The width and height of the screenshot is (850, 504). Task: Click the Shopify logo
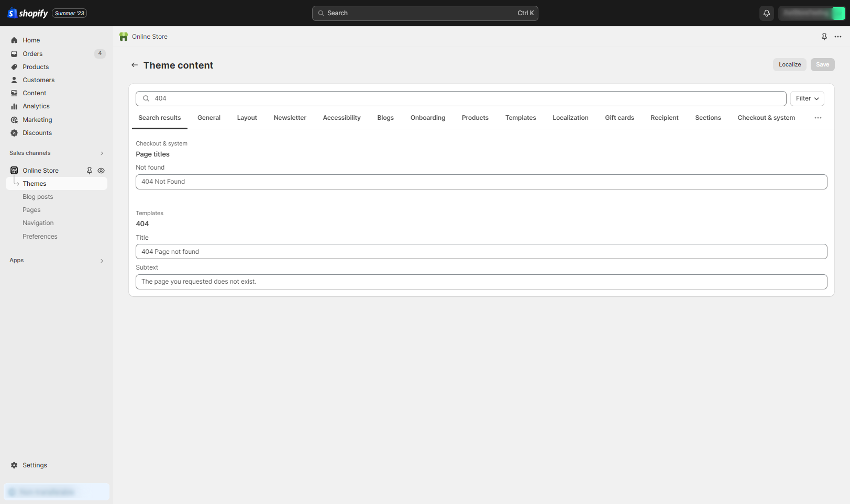(x=28, y=13)
